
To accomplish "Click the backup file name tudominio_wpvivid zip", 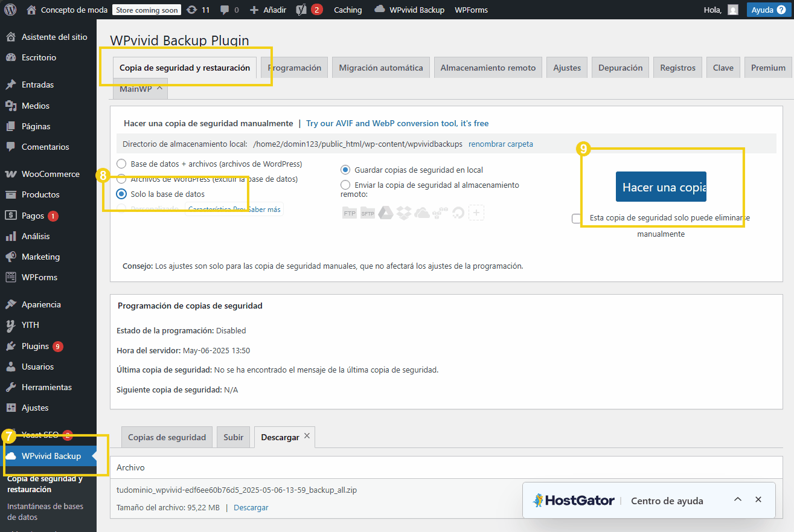I will coord(237,490).
